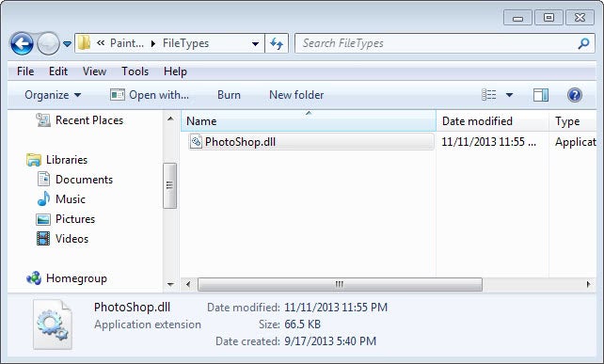Select Homegroup in the navigation pane
Screen dimensions: 604x364
(76, 278)
